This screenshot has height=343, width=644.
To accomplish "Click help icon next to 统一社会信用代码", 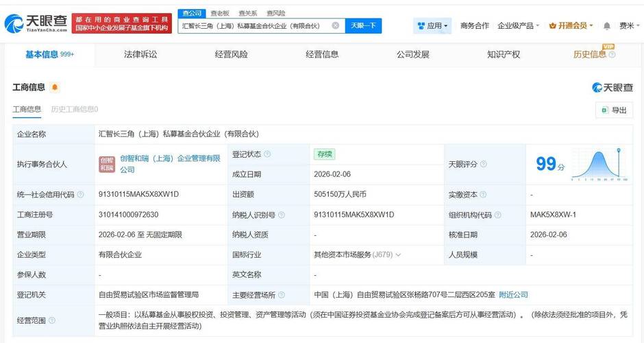I will tap(81, 195).
